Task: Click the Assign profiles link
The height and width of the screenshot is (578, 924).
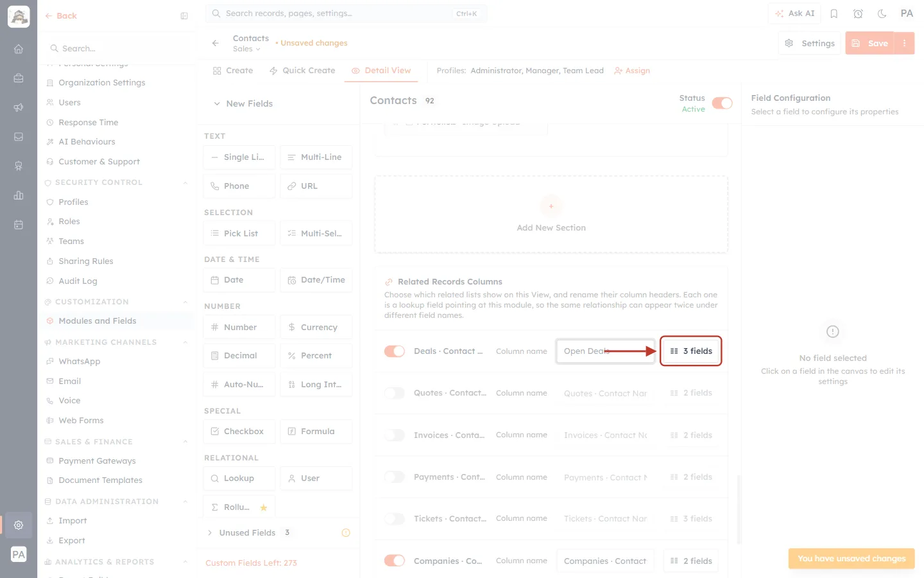Action: (x=632, y=71)
